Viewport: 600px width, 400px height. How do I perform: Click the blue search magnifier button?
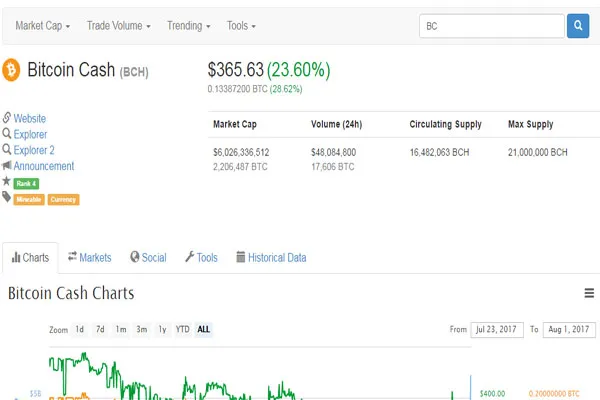(x=578, y=26)
